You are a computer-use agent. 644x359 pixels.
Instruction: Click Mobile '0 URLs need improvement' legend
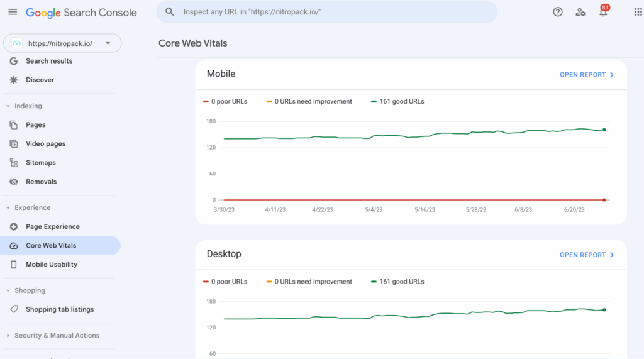coord(309,101)
